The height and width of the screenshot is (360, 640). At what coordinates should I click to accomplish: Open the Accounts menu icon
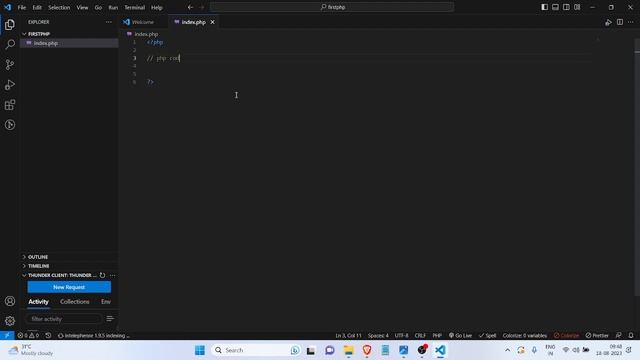[x=10, y=301]
